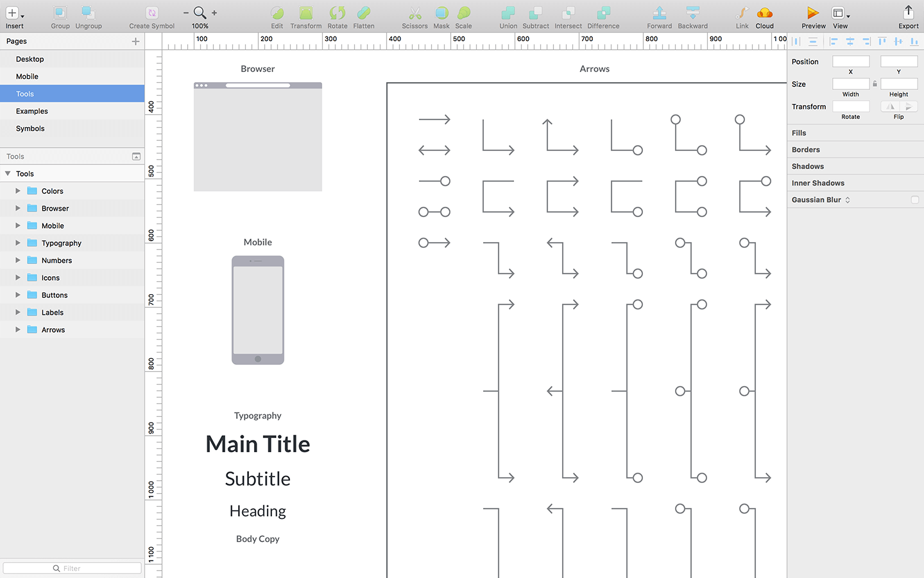Lock the width and height proportions
Screen dimensions: 924x578
click(875, 83)
